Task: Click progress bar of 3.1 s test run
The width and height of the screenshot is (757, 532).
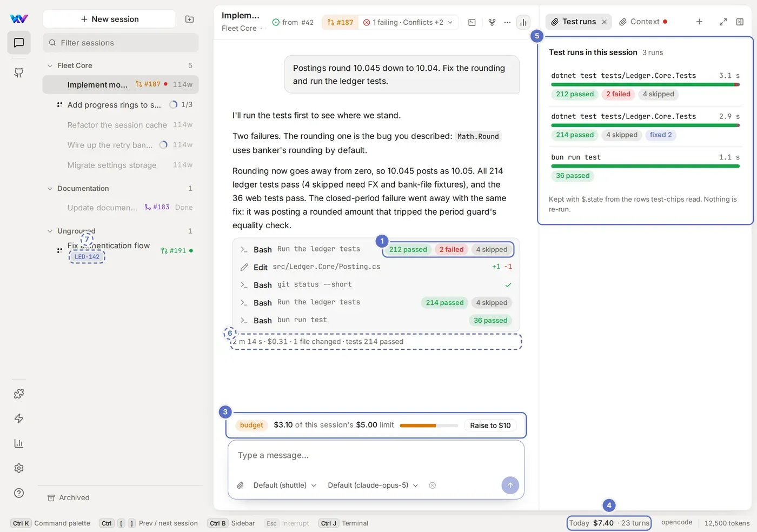Action: [645, 85]
